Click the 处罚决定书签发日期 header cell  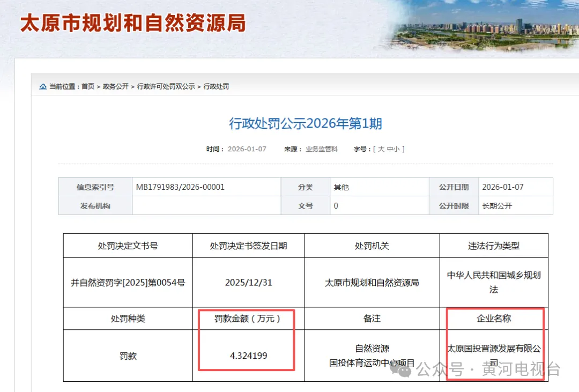point(249,246)
